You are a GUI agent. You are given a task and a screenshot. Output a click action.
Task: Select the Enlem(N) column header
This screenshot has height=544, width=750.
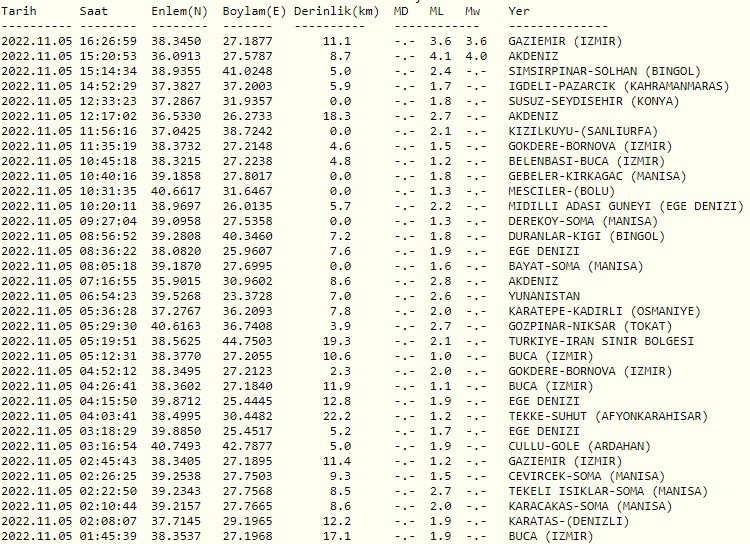[x=180, y=10]
